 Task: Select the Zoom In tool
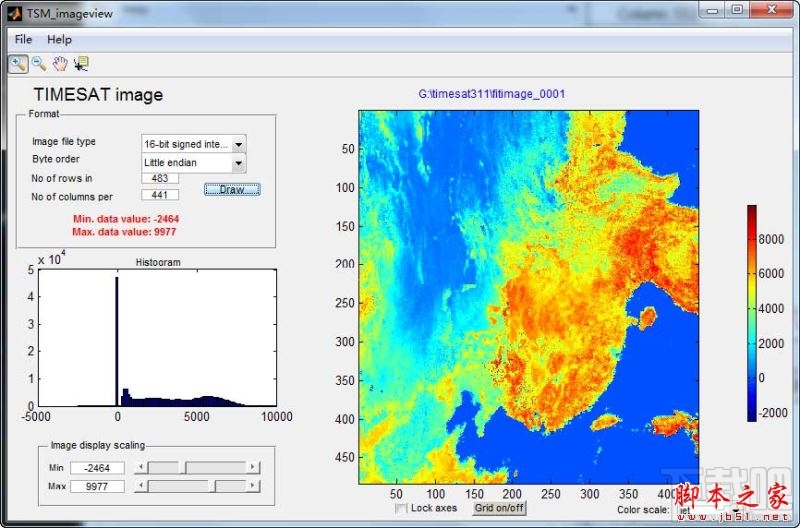(x=18, y=64)
